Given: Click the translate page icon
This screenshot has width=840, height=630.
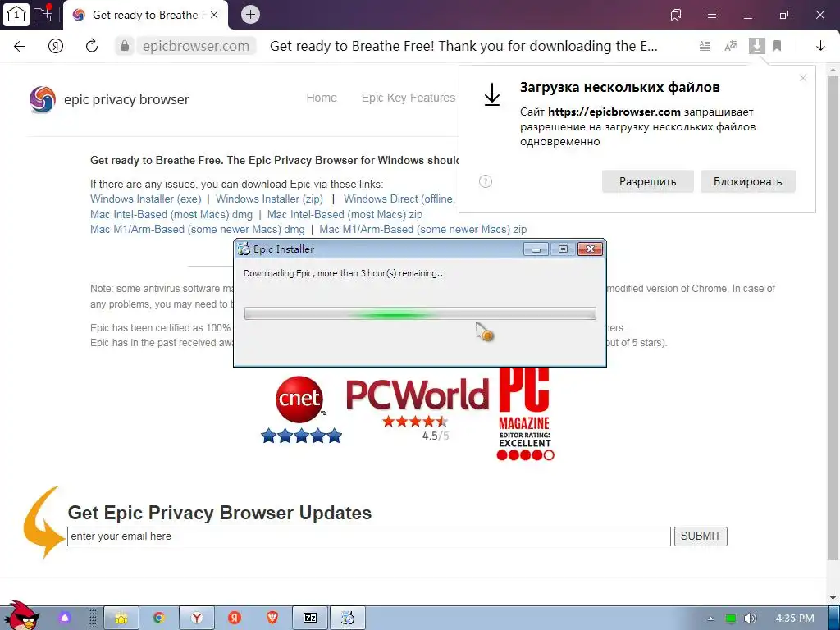Looking at the screenshot, I should click(731, 47).
